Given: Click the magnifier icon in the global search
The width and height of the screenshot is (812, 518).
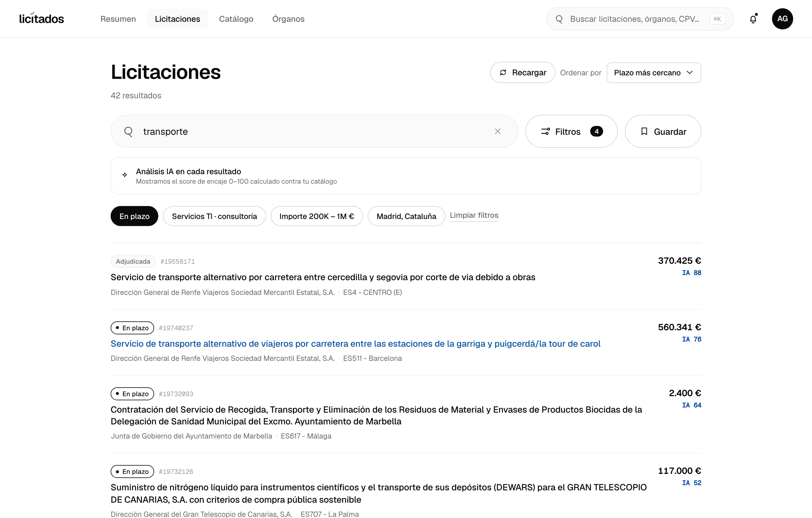Looking at the screenshot, I should click(559, 19).
